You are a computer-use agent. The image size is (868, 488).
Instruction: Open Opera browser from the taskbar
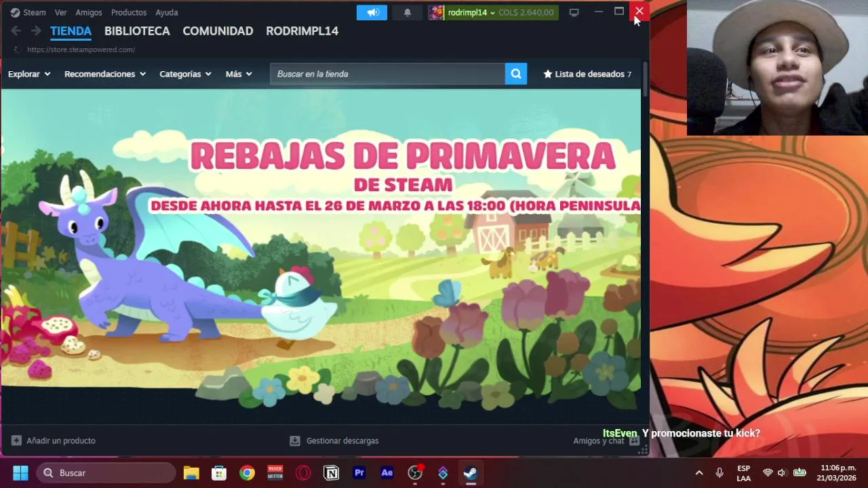click(x=303, y=472)
